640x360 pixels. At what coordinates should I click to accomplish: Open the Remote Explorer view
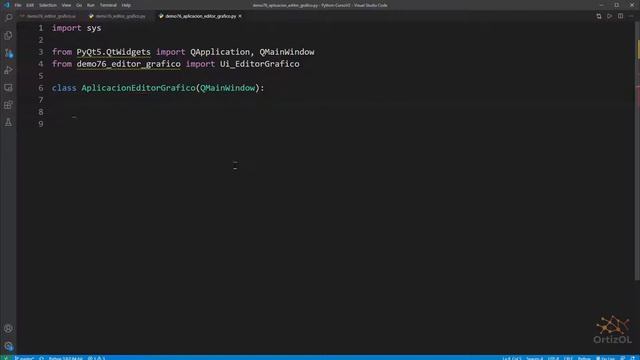point(8,88)
